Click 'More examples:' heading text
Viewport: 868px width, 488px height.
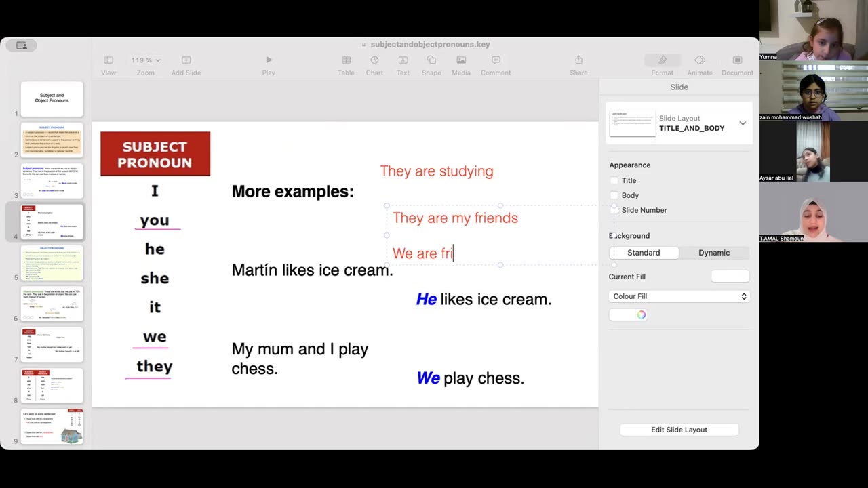(x=293, y=192)
